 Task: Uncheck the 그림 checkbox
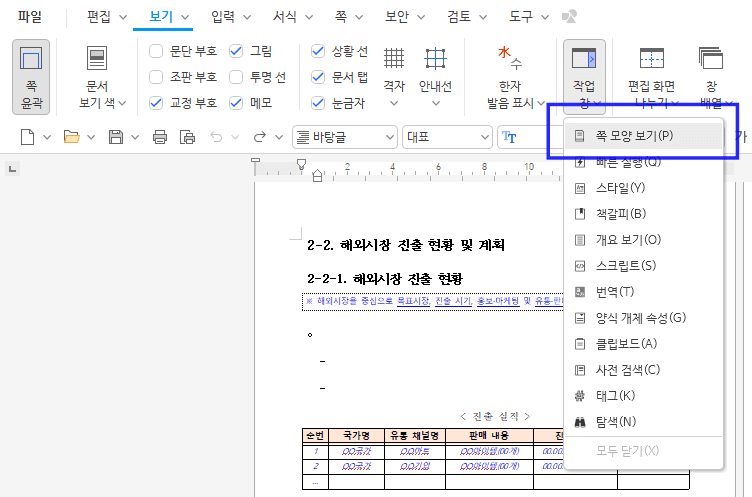236,51
